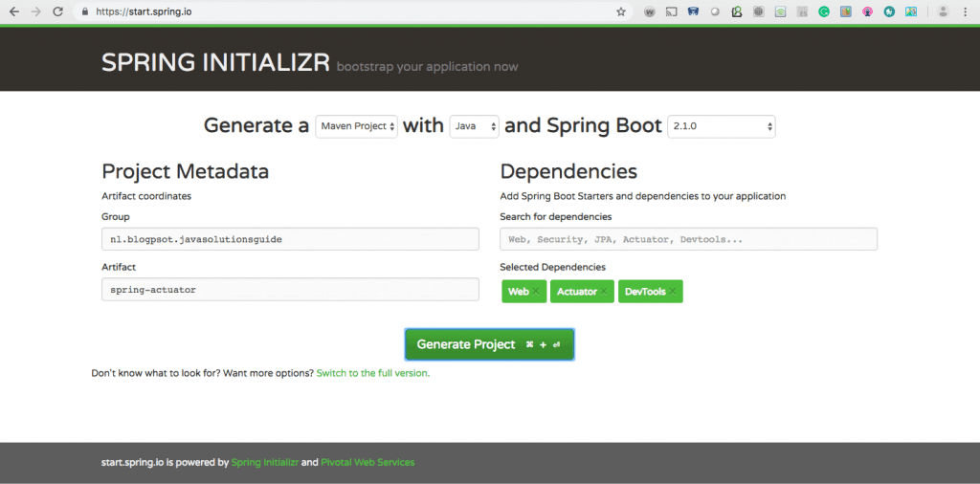The height and width of the screenshot is (484, 980).
Task: Open the Maven Project type dropdown
Action: pyautogui.click(x=357, y=126)
